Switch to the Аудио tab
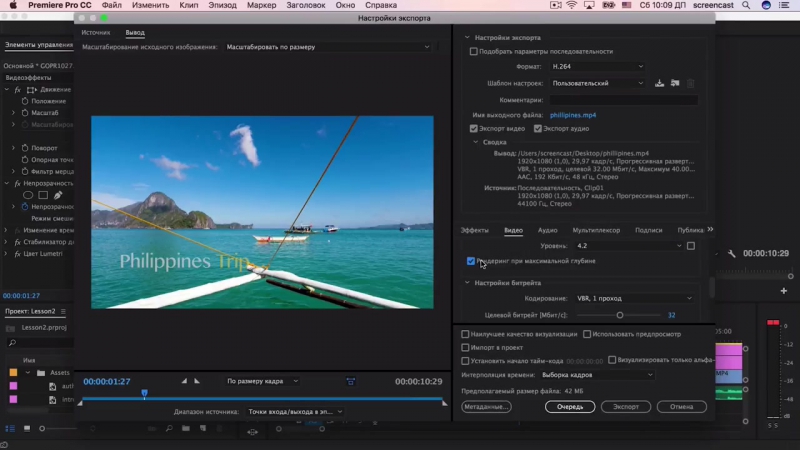 548,230
